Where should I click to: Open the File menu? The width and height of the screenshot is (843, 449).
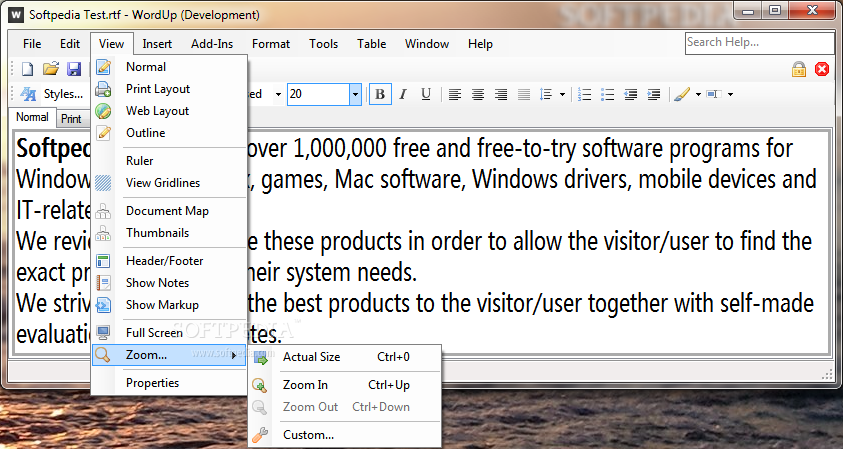[32, 44]
